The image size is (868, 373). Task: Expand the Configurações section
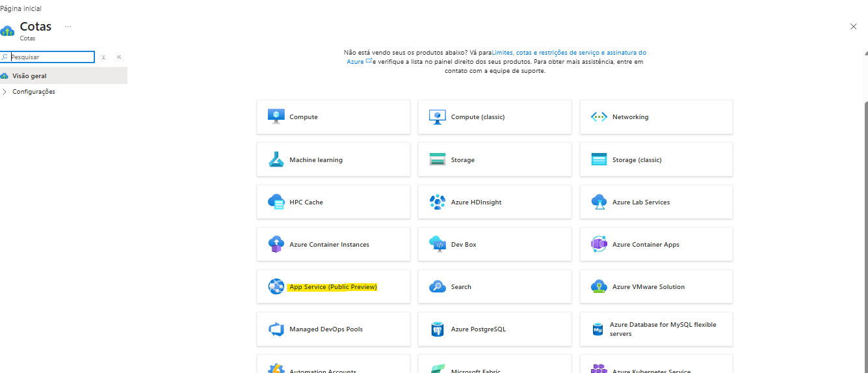5,92
